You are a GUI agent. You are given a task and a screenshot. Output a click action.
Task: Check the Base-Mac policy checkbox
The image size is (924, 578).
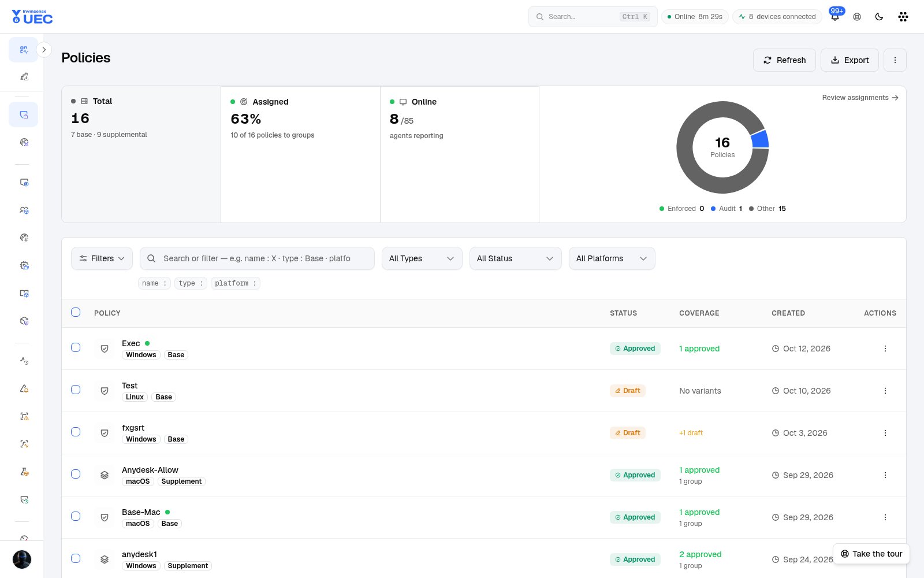click(x=76, y=516)
